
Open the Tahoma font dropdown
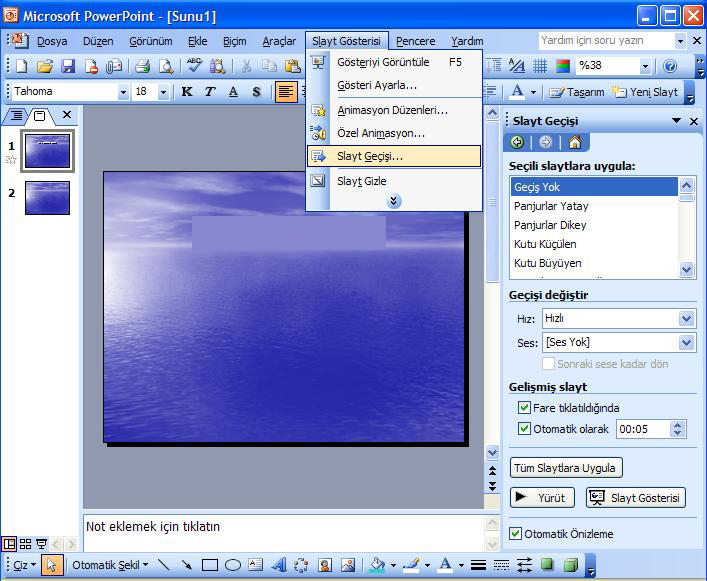pyautogui.click(x=123, y=92)
